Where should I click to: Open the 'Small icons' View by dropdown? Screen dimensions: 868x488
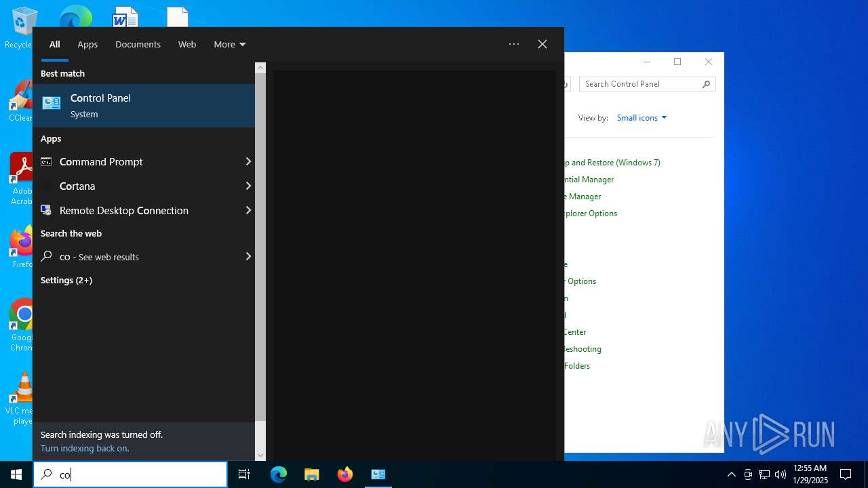tap(642, 117)
